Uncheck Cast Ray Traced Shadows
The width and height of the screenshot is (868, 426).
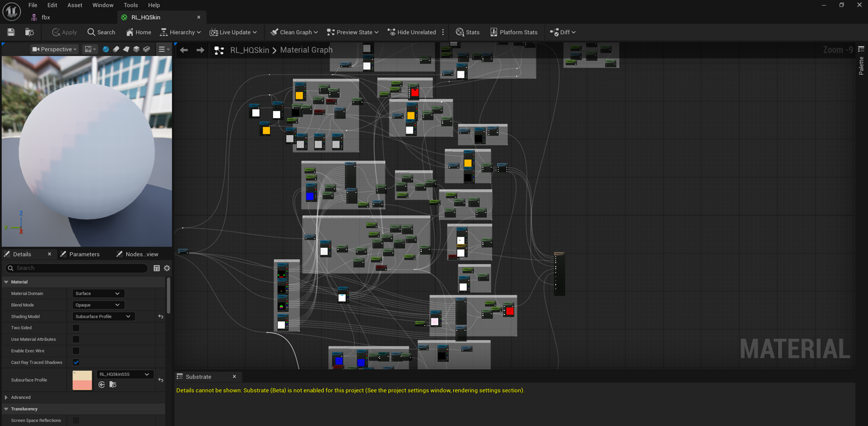pos(76,362)
